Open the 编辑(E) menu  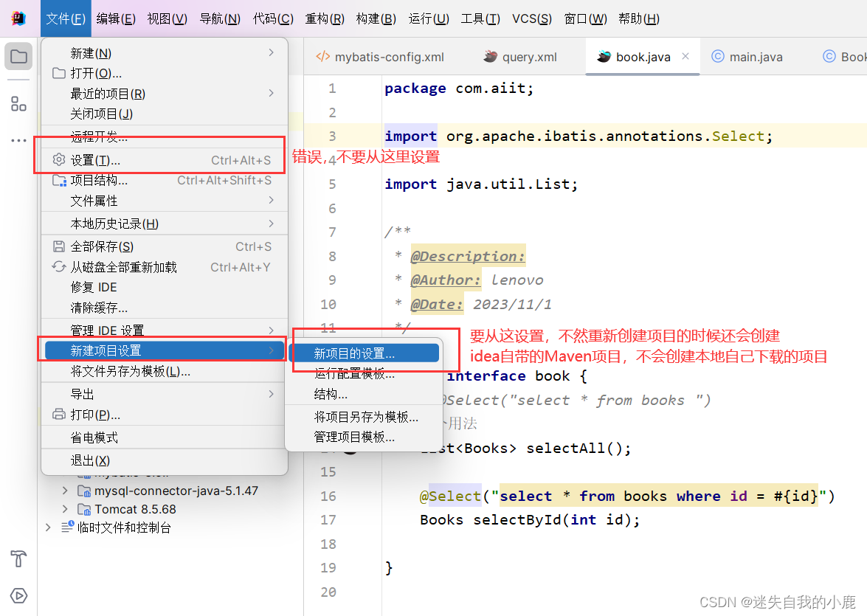point(116,18)
